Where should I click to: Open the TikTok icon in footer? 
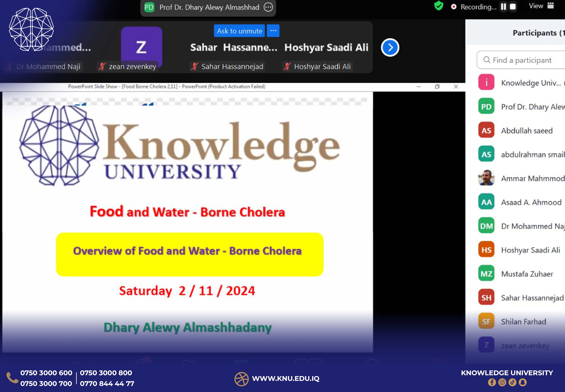coord(512,382)
